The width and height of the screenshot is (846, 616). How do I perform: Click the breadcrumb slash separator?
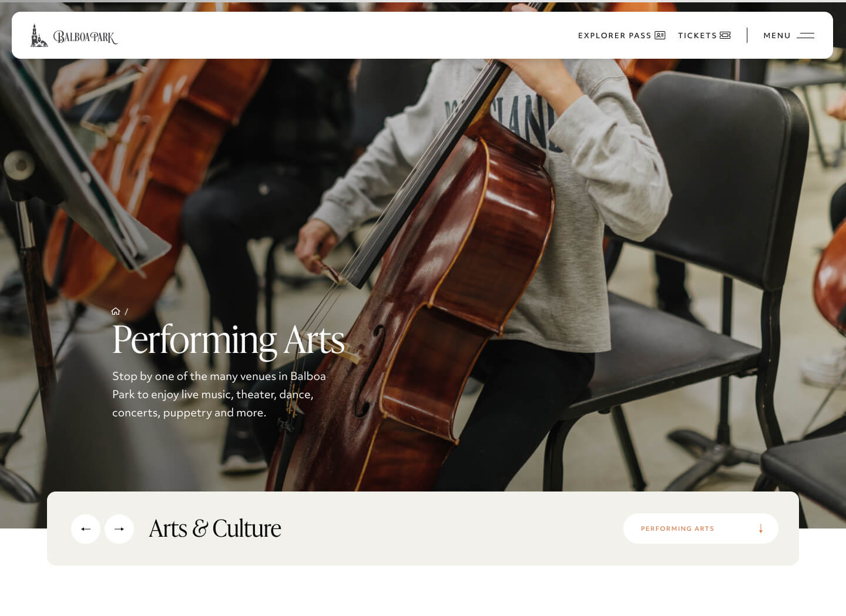(126, 312)
